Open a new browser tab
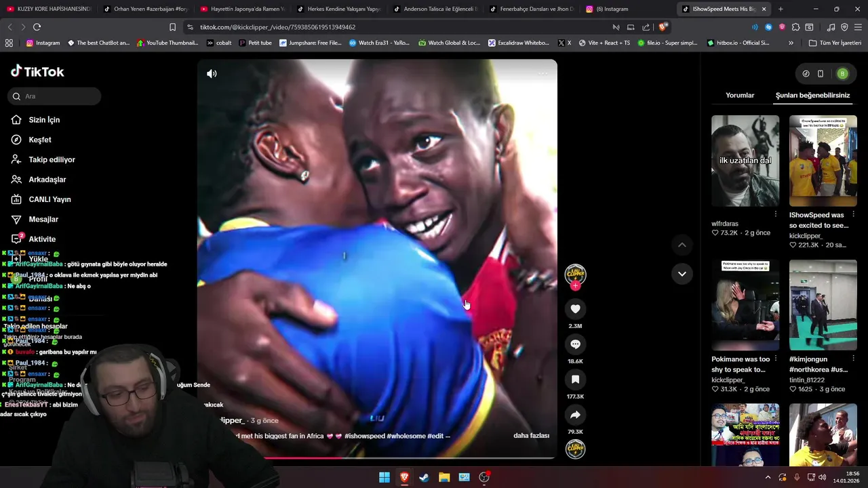 pyautogui.click(x=781, y=9)
